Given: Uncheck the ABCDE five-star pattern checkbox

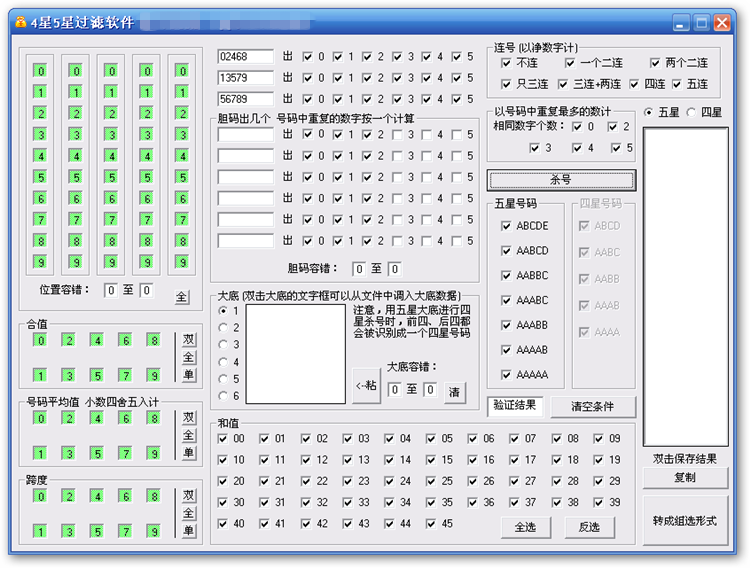Looking at the screenshot, I should tap(507, 226).
